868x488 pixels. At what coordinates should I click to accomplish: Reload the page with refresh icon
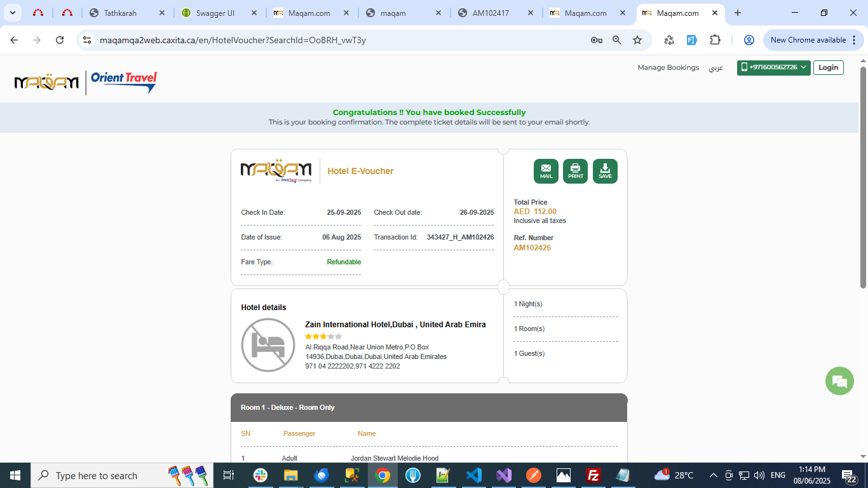click(60, 40)
